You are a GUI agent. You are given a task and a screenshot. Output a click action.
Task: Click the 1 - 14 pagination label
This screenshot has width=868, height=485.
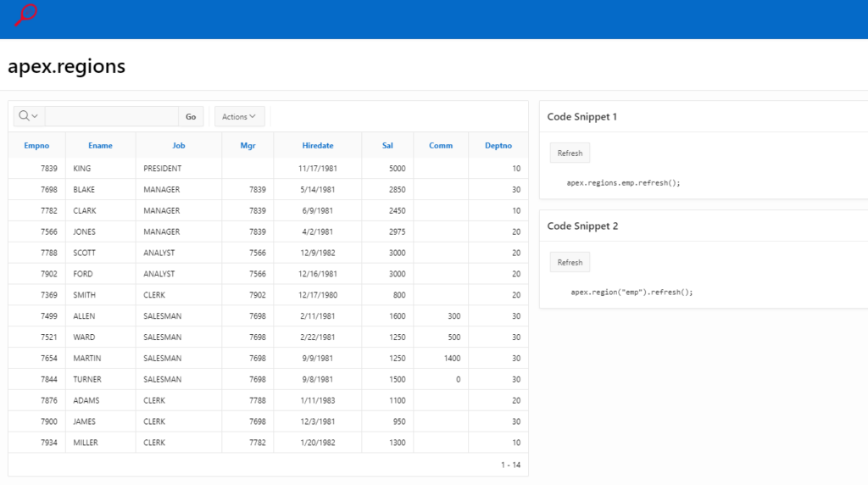[510, 465]
